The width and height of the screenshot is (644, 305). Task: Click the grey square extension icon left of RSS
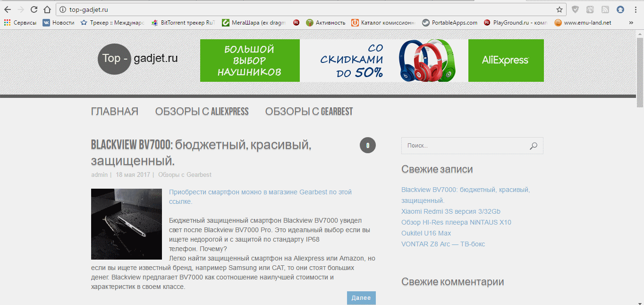590,9
